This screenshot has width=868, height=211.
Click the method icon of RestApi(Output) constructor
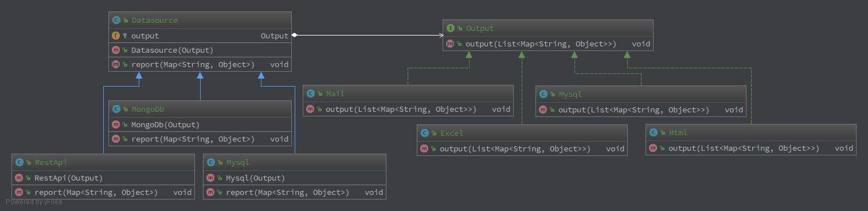click(x=19, y=178)
